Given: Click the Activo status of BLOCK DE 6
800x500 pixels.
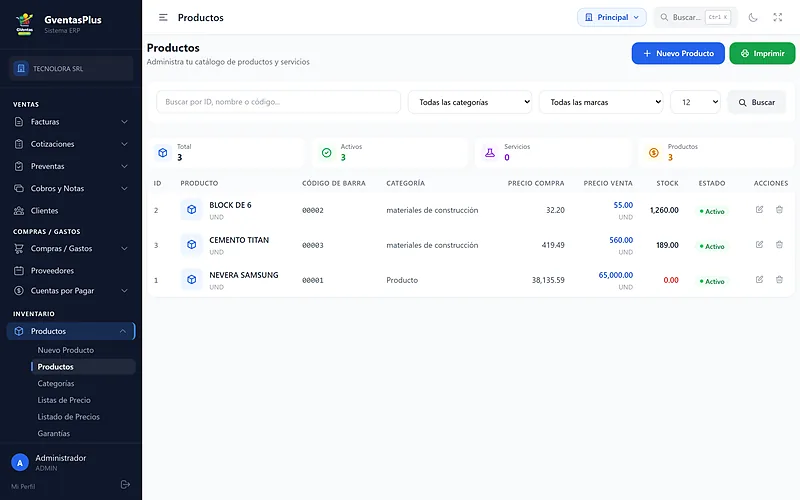Looking at the screenshot, I should pos(712,211).
